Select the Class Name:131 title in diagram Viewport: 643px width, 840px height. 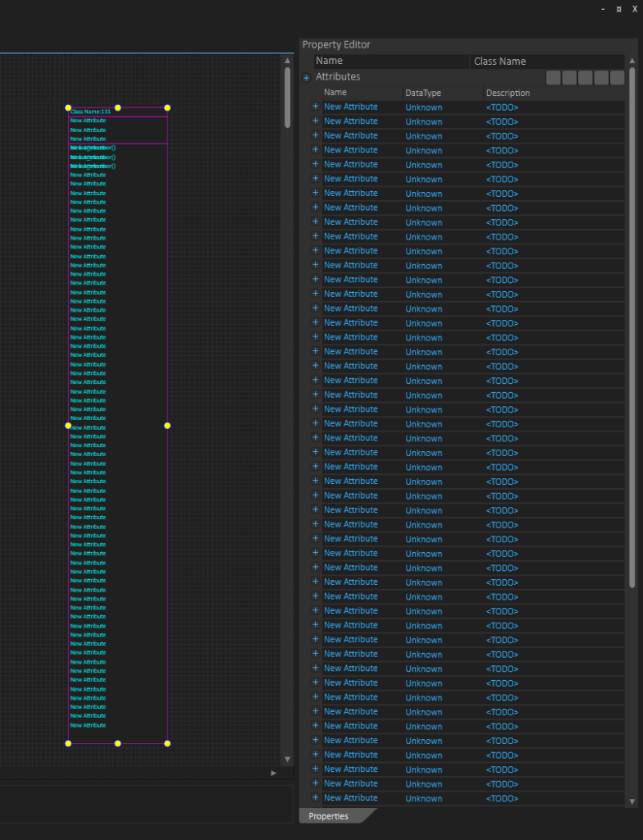point(90,112)
